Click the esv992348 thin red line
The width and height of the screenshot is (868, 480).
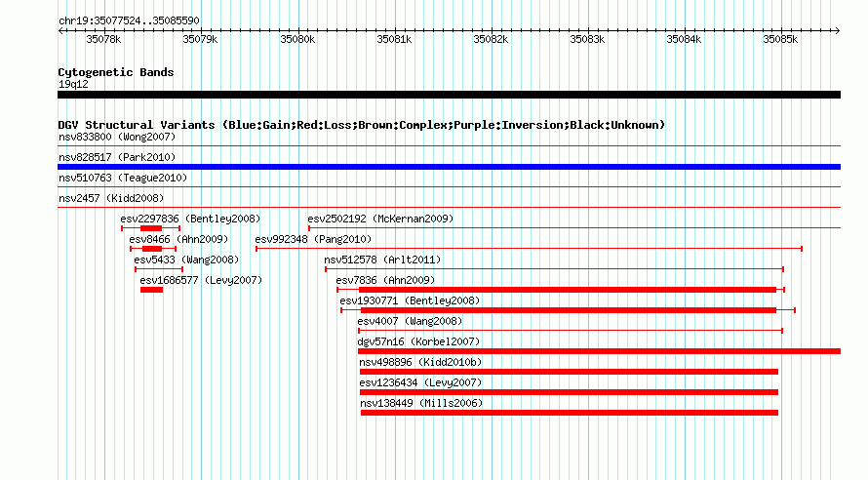coord(530,249)
